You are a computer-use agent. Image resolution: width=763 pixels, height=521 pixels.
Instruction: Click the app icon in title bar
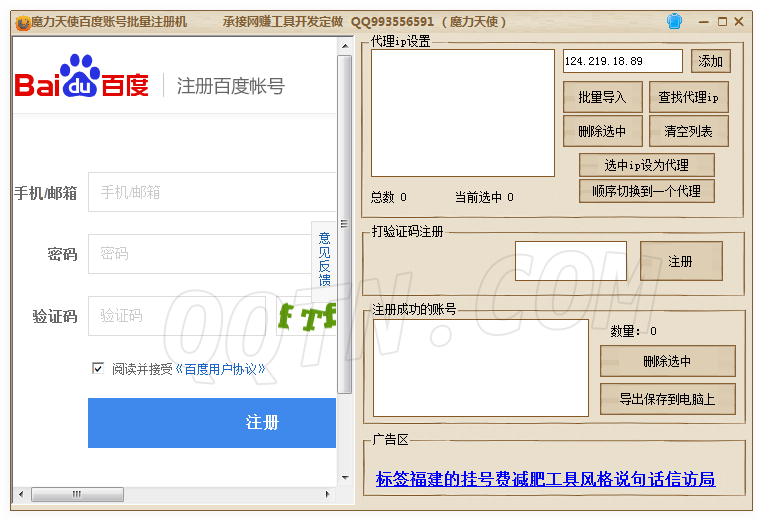click(22, 22)
